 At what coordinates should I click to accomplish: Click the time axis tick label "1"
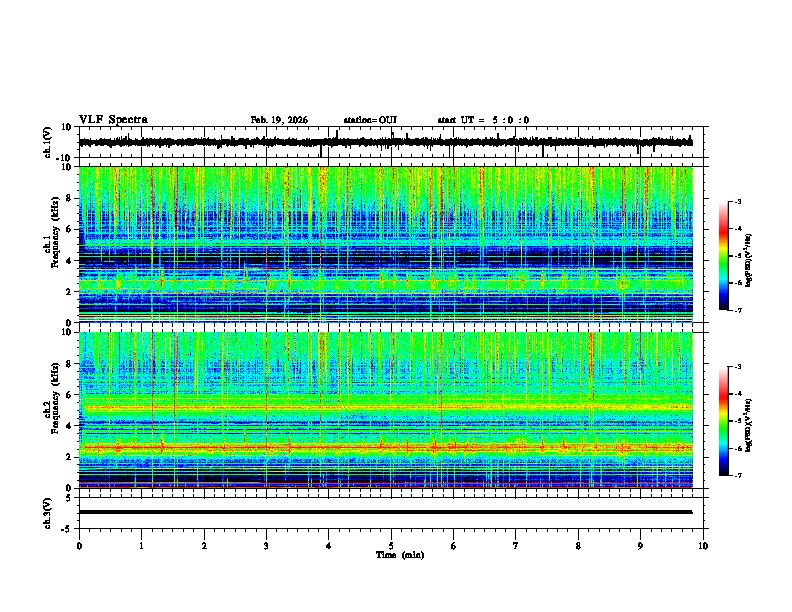point(141,546)
